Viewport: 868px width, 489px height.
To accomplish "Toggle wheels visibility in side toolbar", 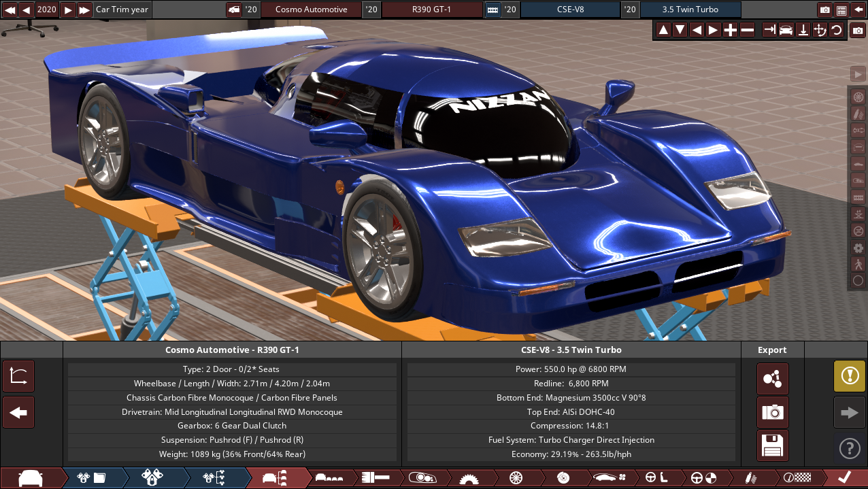I will point(858,97).
